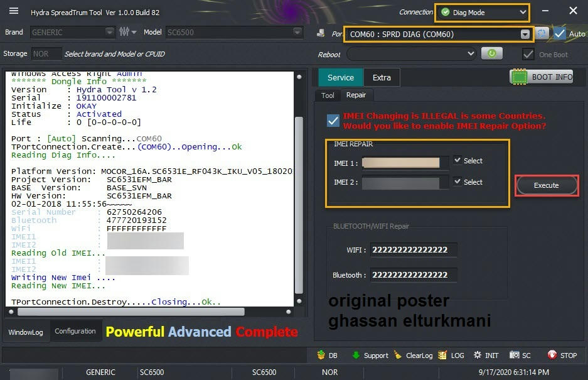Viewport: 588px width, 380px height.
Task: Enable the One Boot checkbox
Action: tap(528, 54)
